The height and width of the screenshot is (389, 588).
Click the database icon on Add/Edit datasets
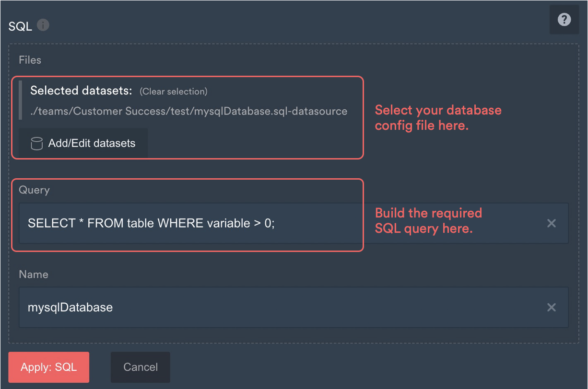(36, 142)
